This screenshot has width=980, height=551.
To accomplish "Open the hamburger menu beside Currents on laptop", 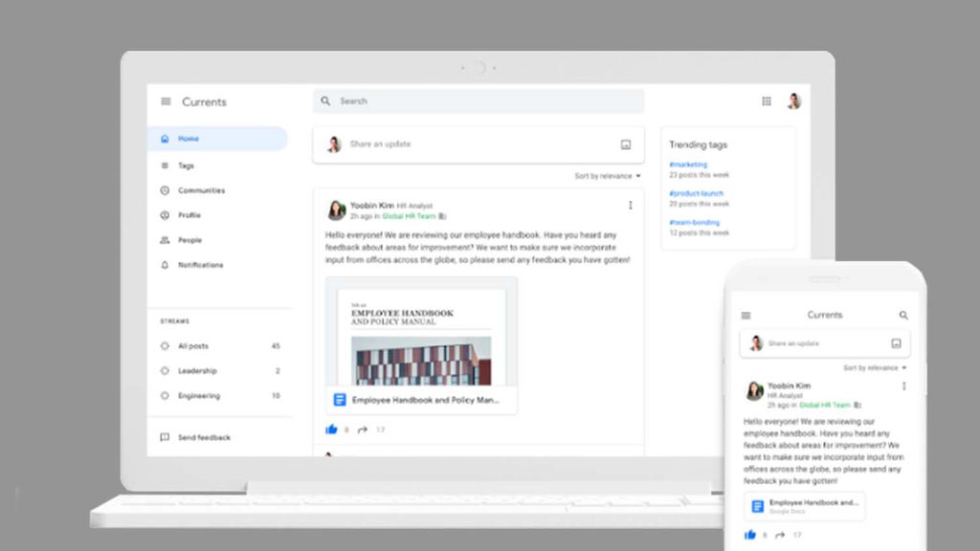I will [166, 101].
